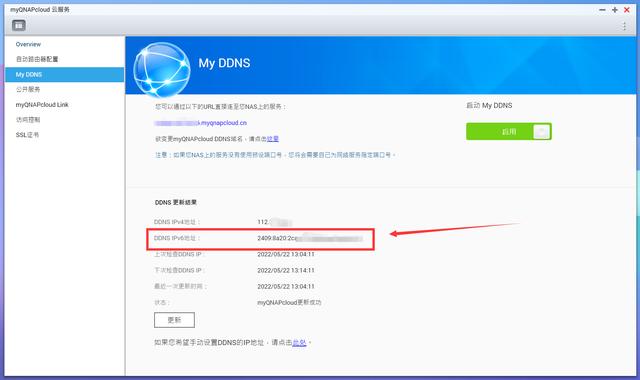This screenshot has width=640, height=380.
Task: Select last DDNS check time 2022/05/22 13:04:11
Action: (286, 254)
